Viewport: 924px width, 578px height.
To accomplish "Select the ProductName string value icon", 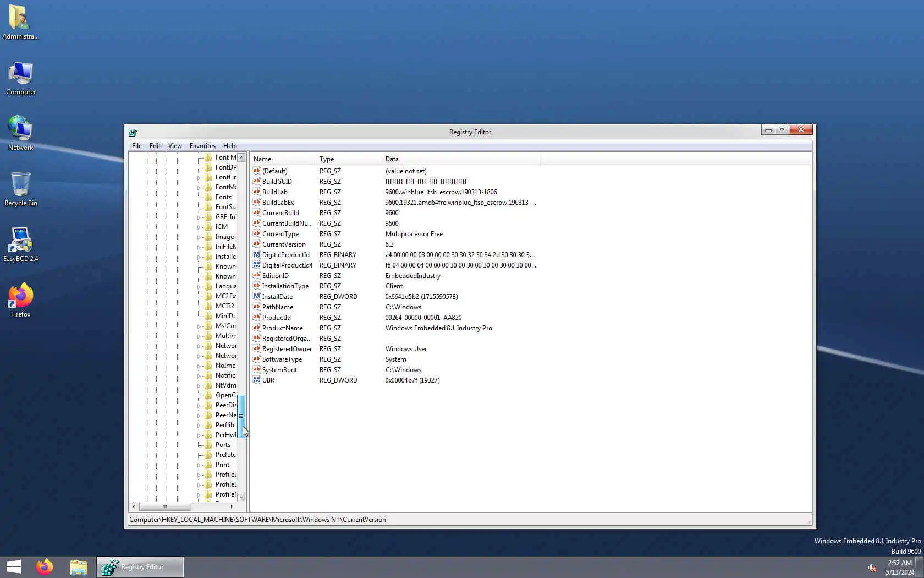I will point(256,328).
